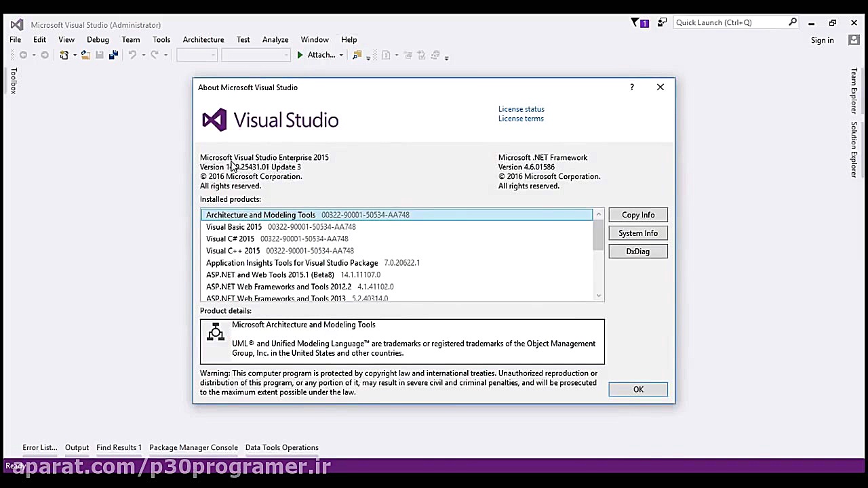Expand the Attach button dropdown arrow
This screenshot has height=488, width=868.
point(341,55)
